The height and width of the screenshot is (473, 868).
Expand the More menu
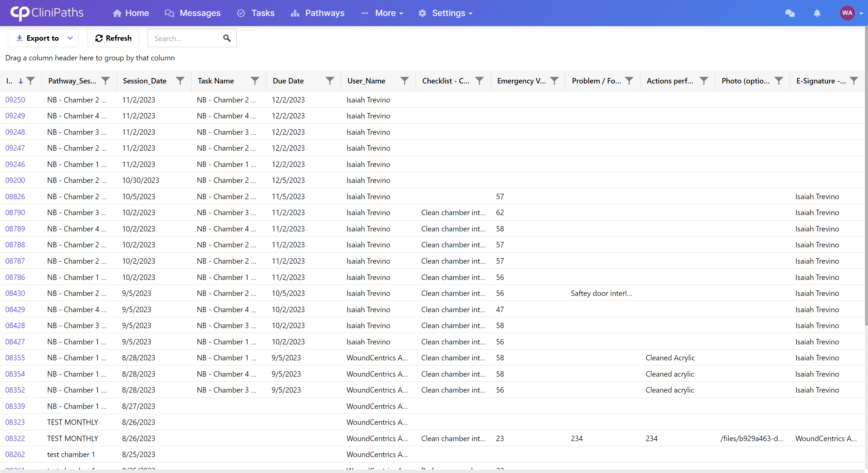click(382, 13)
